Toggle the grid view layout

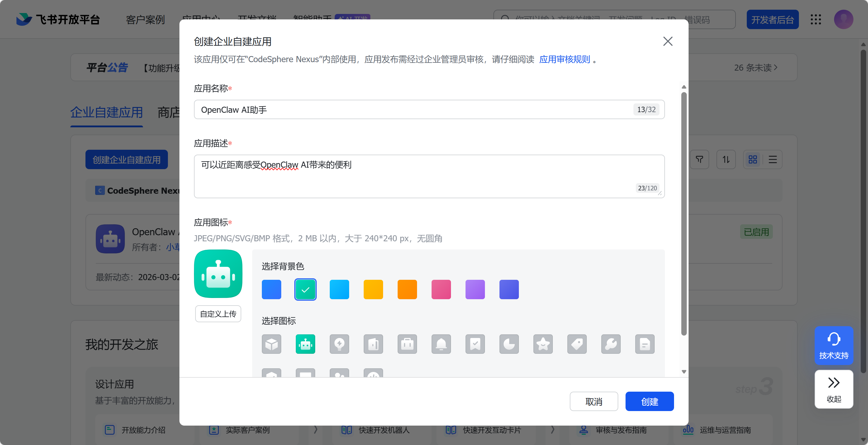click(753, 159)
